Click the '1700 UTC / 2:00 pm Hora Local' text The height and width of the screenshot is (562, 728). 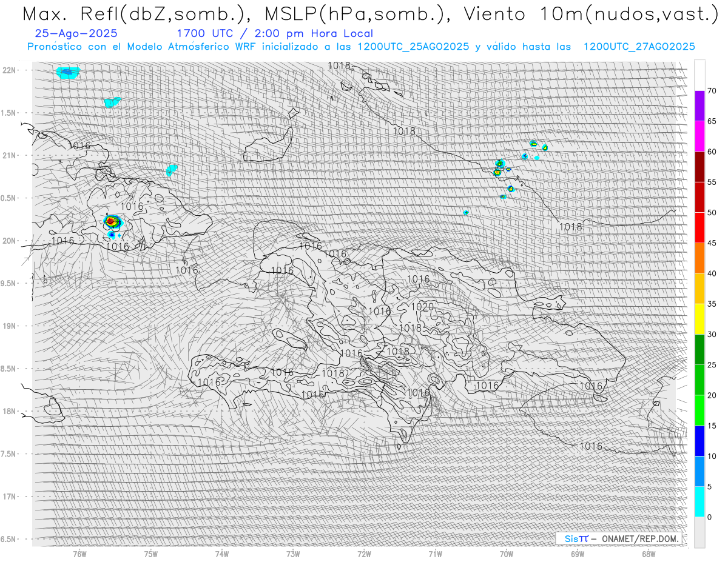click(275, 34)
